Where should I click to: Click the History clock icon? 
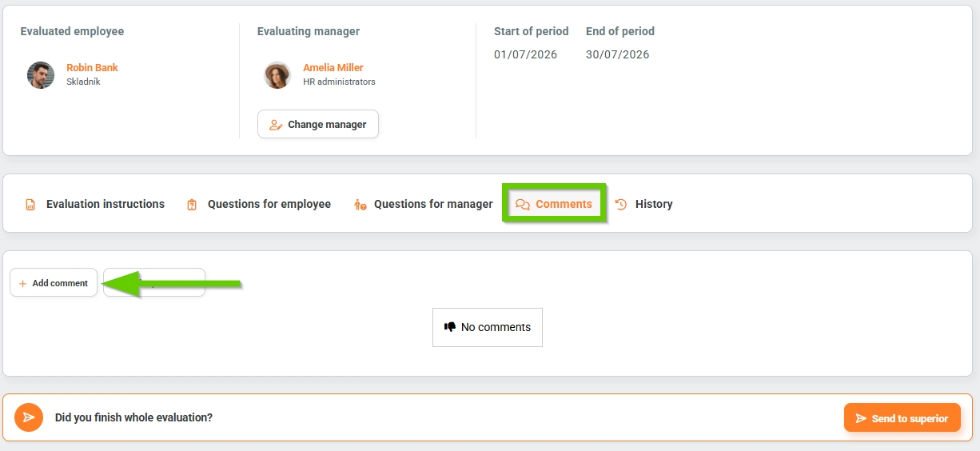[621, 204]
